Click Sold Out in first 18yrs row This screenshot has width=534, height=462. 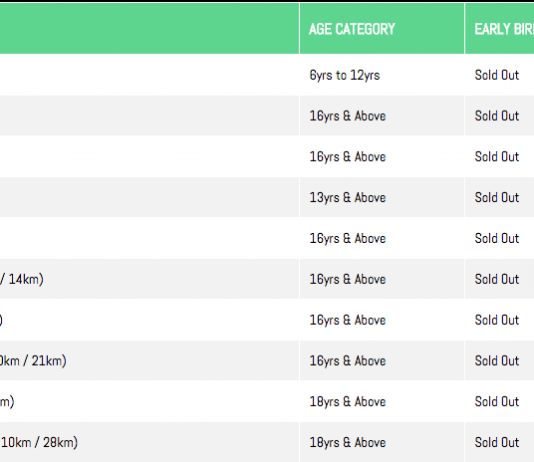pos(497,402)
